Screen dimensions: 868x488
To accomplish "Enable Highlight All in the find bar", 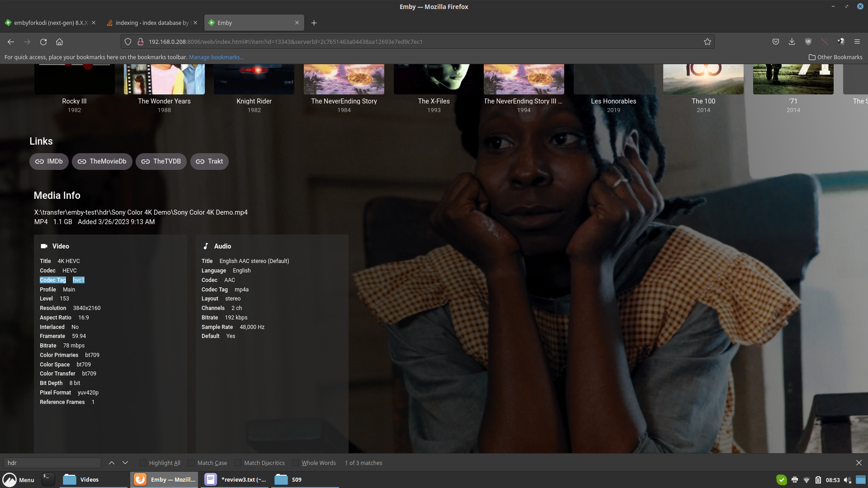I will click(143, 463).
